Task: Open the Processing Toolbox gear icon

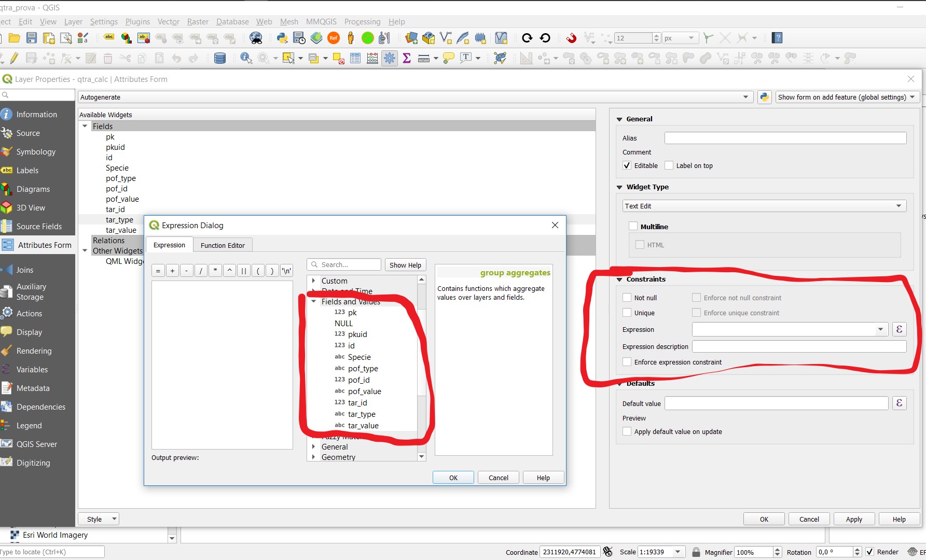Action: pos(390,58)
